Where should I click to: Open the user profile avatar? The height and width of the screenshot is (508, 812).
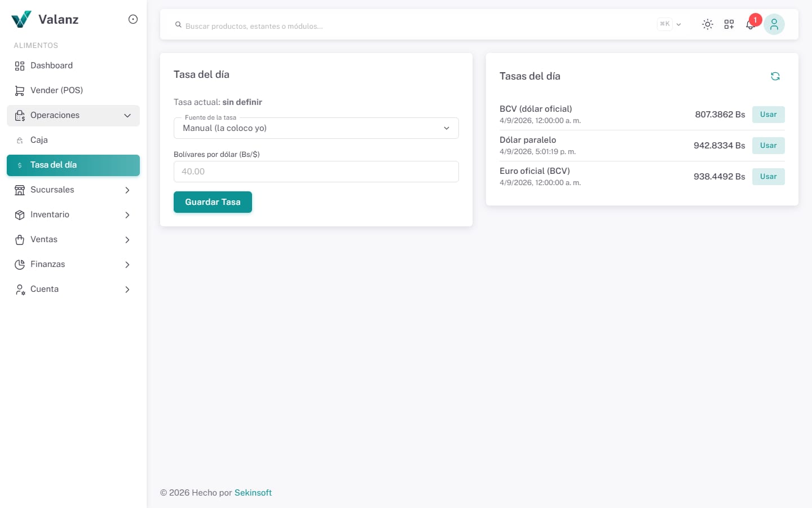pyautogui.click(x=774, y=24)
